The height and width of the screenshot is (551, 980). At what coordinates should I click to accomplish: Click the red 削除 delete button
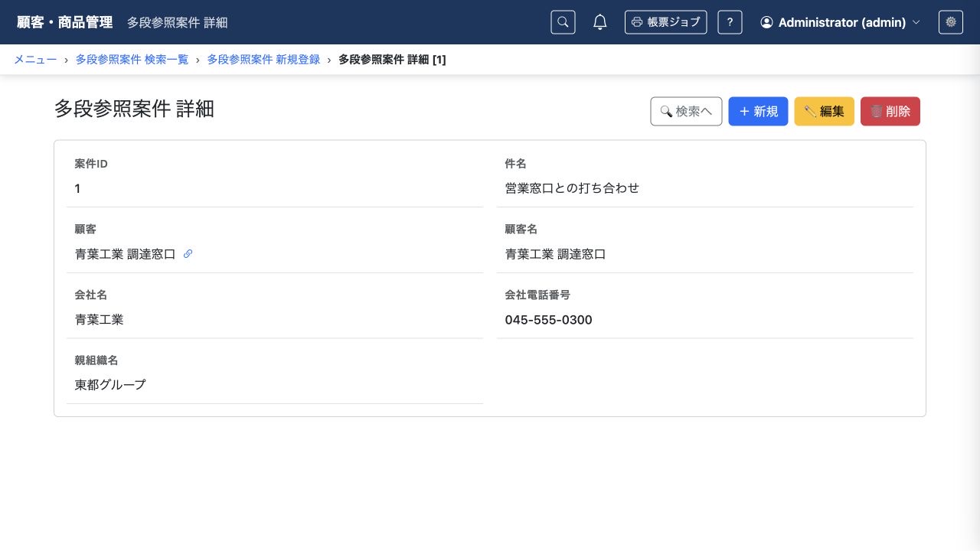(x=890, y=111)
